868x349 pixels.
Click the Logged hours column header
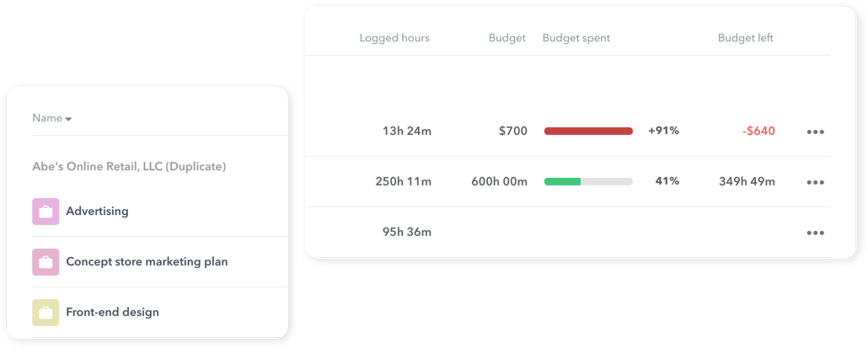tap(394, 38)
